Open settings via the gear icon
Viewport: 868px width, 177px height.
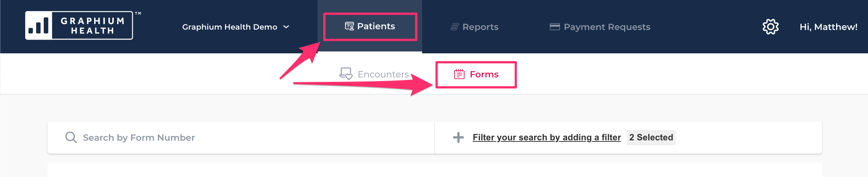tap(771, 27)
